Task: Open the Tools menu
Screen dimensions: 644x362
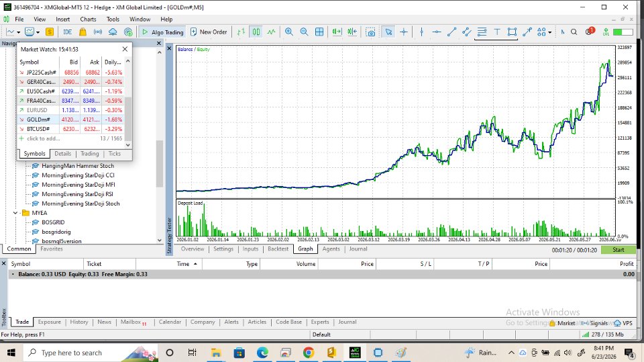Action: 113,19
